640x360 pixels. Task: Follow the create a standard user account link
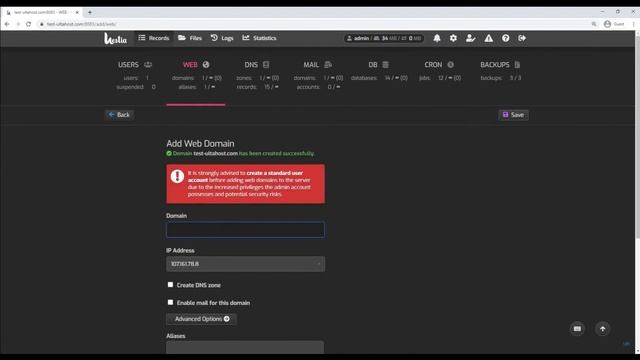click(245, 176)
